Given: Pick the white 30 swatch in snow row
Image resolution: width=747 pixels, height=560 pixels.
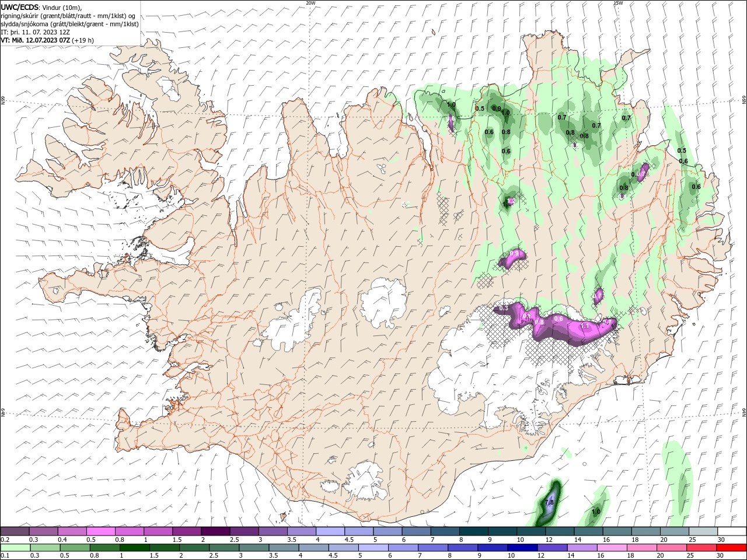Looking at the screenshot, I should 732,531.
